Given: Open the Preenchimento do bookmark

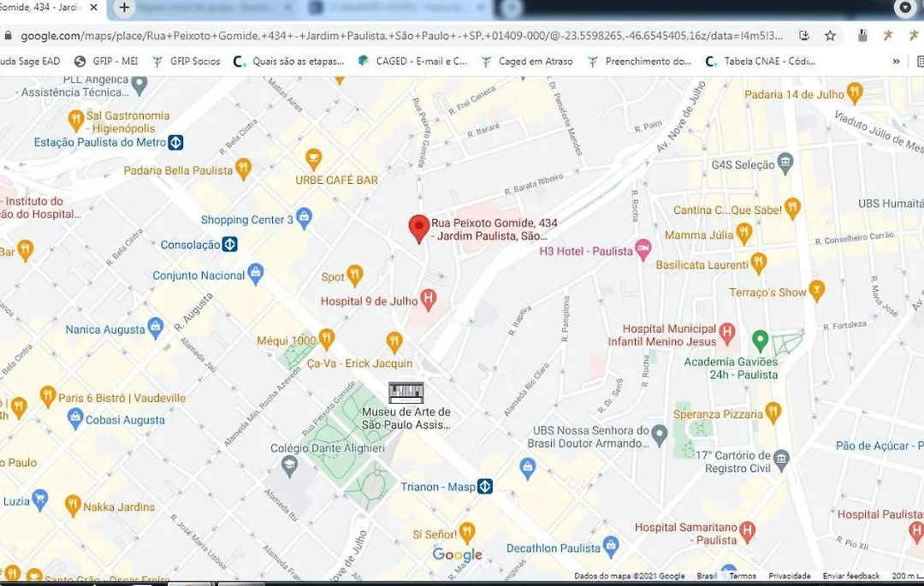Looking at the screenshot, I should point(639,62).
